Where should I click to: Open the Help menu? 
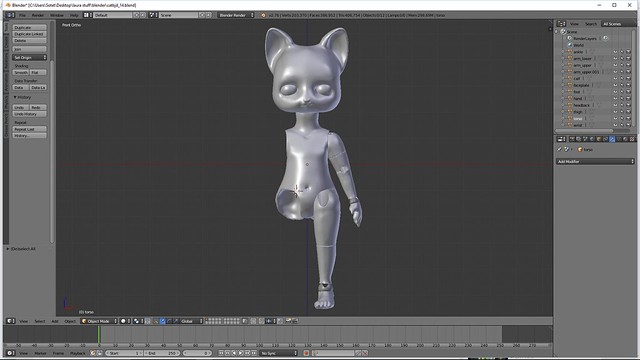pyautogui.click(x=74, y=15)
